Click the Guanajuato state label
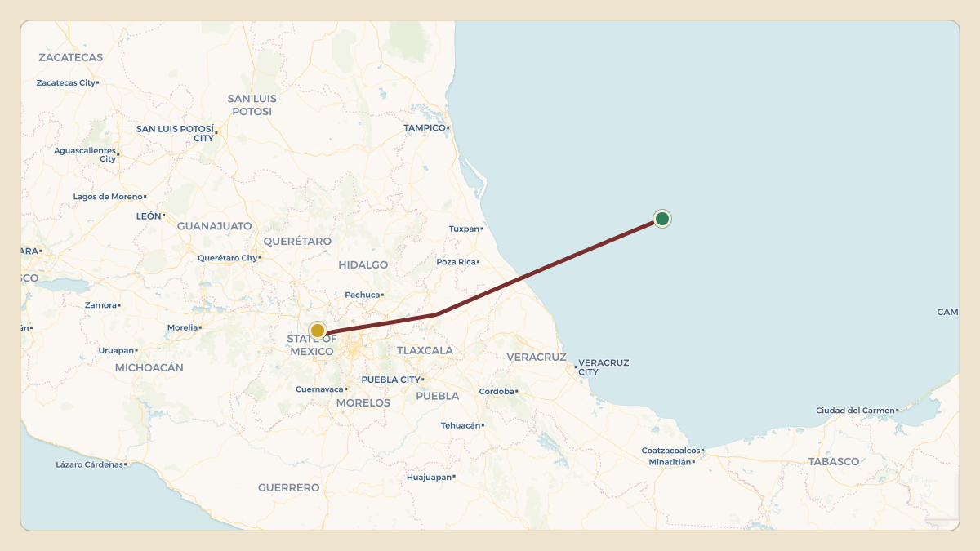 click(x=215, y=225)
